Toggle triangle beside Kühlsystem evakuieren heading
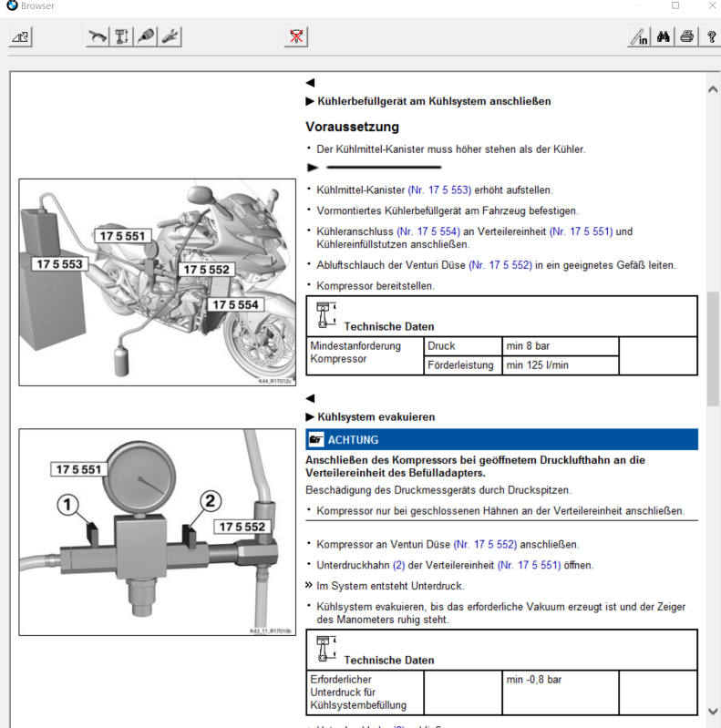This screenshot has width=721, height=728. point(310,417)
